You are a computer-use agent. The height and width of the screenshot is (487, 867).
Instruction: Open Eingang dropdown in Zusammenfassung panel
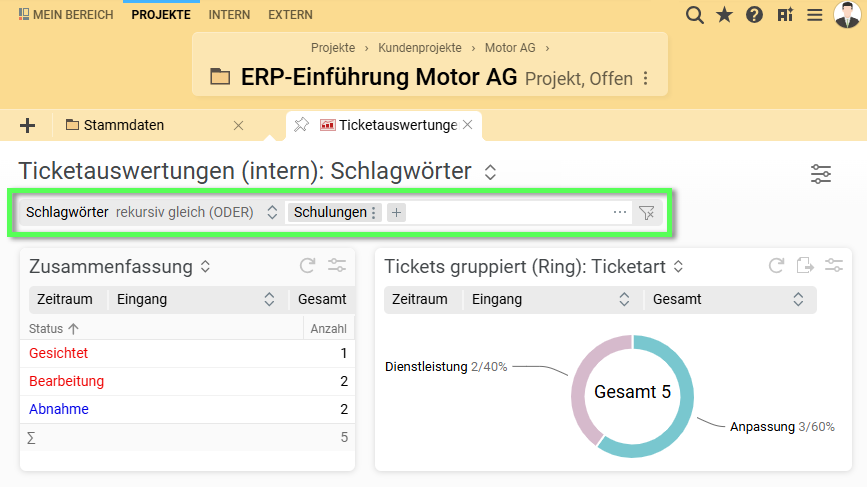pyautogui.click(x=268, y=299)
